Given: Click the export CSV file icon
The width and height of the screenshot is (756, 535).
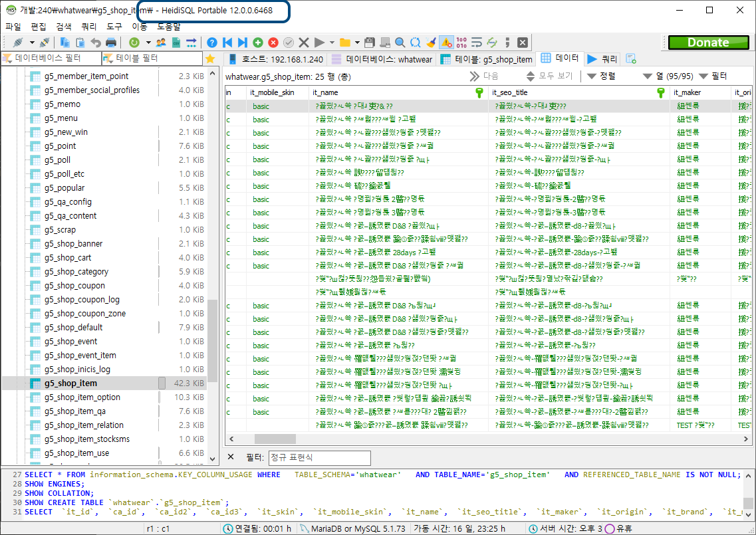Looking at the screenshot, I should [176, 43].
